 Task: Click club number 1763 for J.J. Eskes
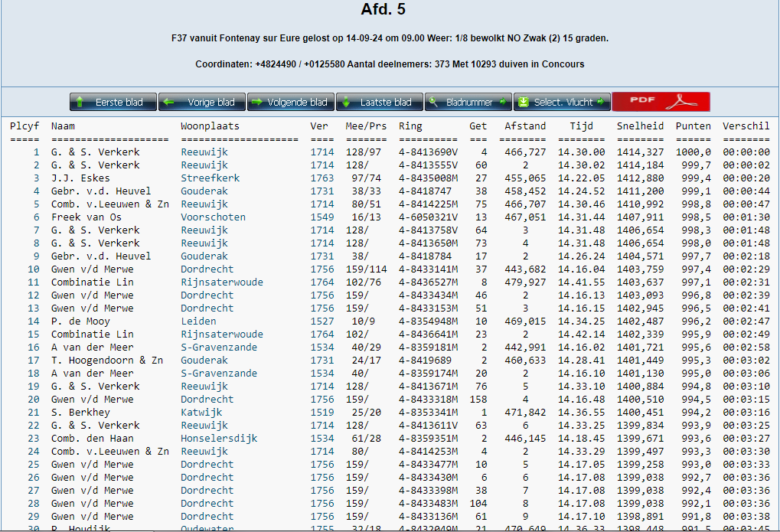[321, 178]
